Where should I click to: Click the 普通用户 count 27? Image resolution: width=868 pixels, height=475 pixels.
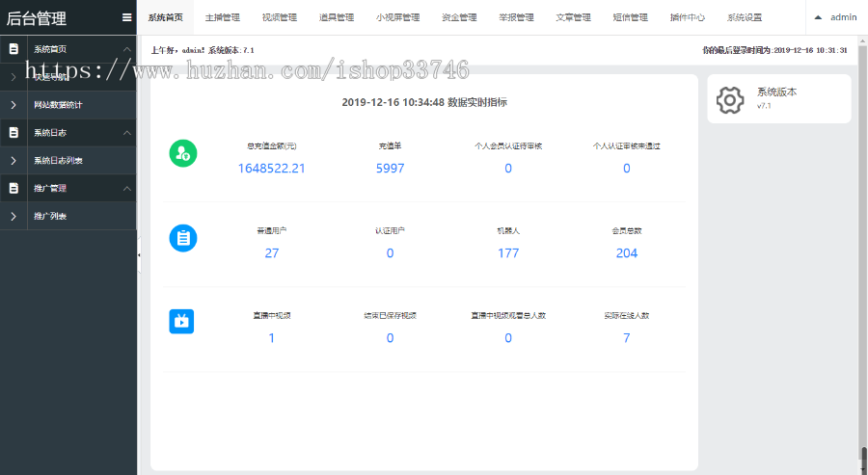click(272, 253)
